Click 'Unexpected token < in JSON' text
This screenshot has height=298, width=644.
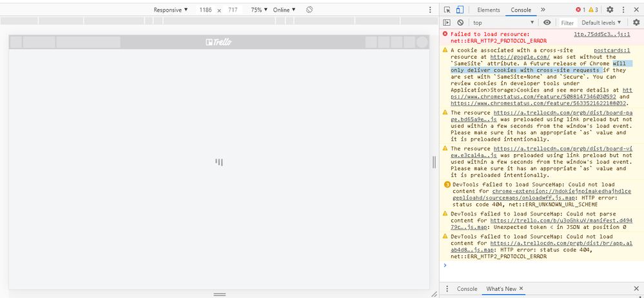(x=547, y=227)
